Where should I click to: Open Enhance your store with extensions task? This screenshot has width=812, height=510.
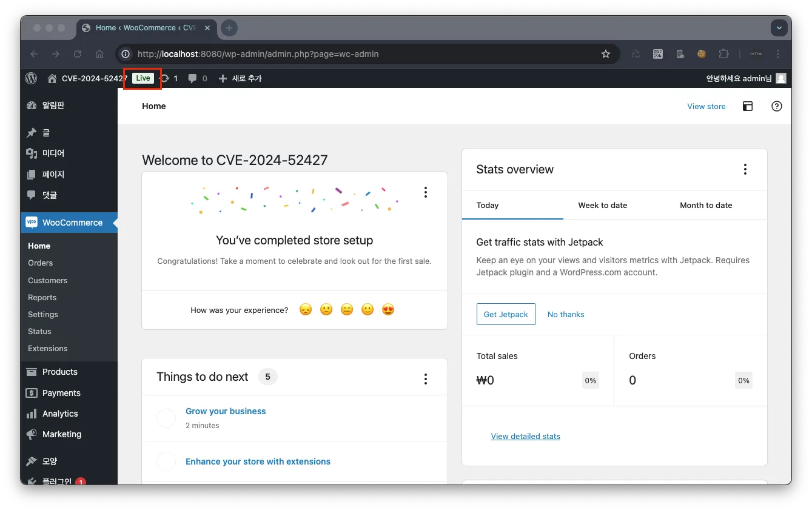pos(258,461)
